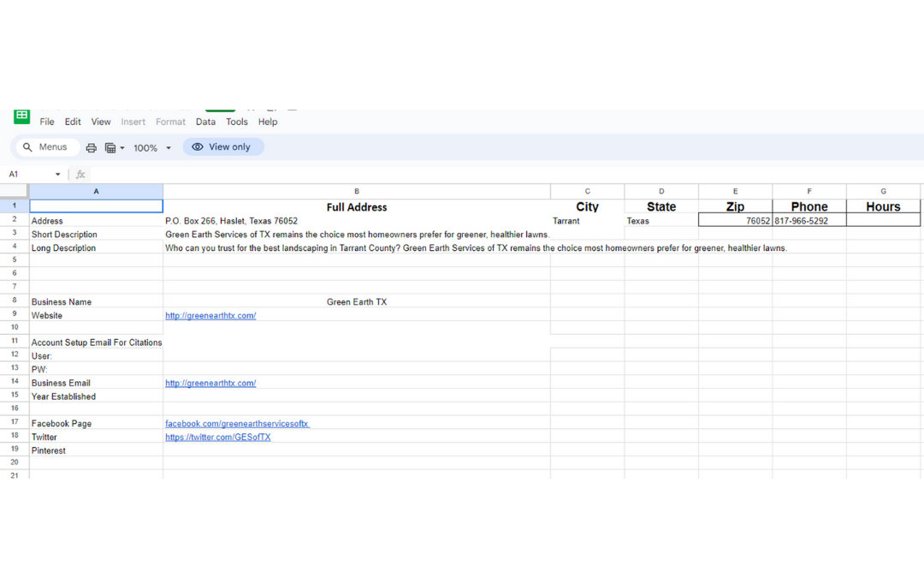Viewport: 924px width, 578px height.
Task: Open the facebook.com/greenearthservicesoftx link
Action: pos(237,424)
